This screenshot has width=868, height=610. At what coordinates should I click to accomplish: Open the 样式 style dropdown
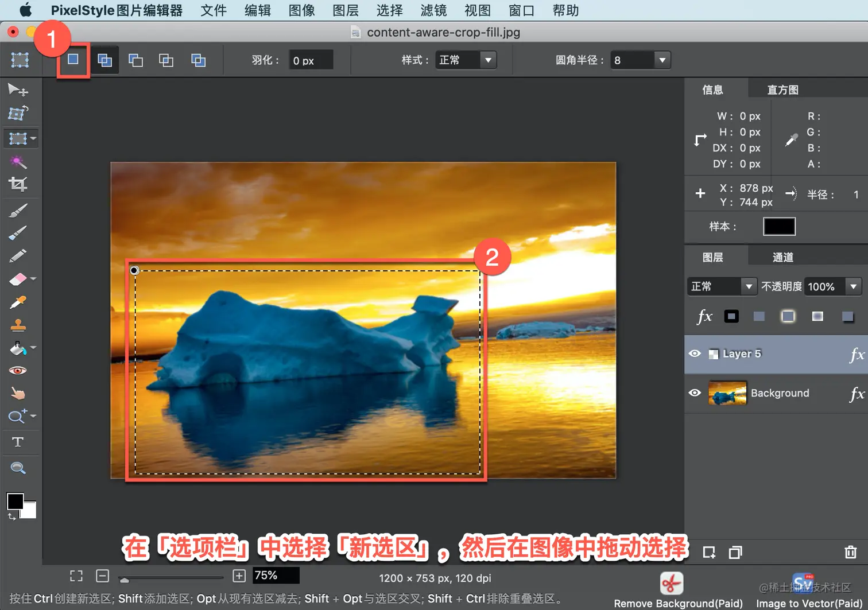466,60
